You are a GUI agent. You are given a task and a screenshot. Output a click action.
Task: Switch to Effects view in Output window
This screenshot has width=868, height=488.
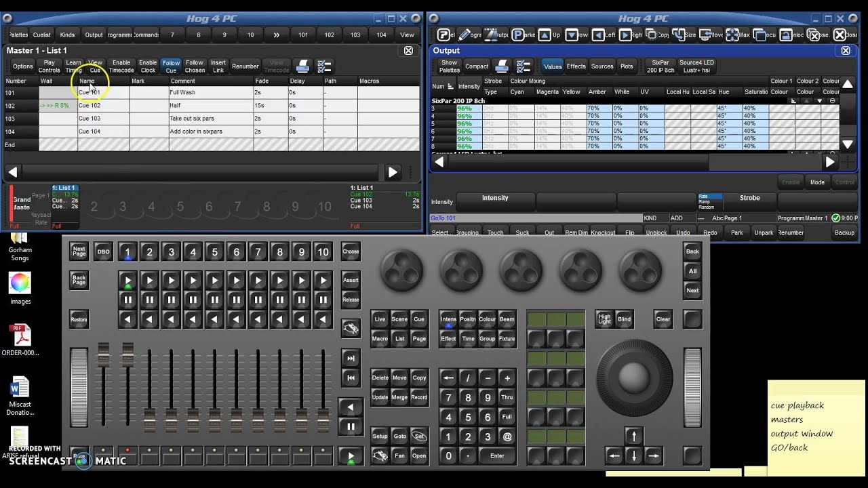(576, 66)
